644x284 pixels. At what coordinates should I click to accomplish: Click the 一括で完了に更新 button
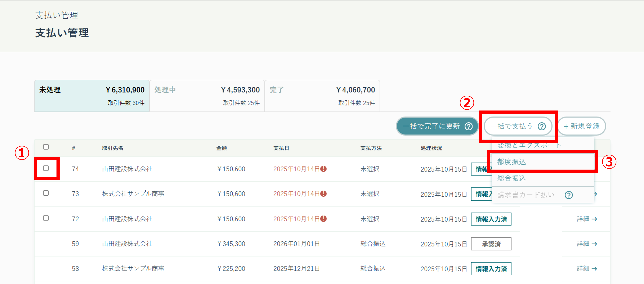point(437,126)
